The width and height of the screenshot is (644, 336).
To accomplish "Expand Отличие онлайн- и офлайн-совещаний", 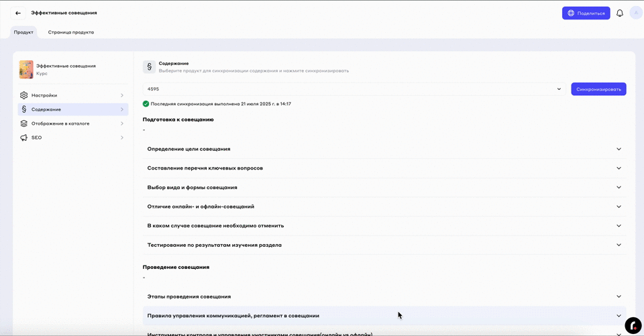I will point(384,207).
